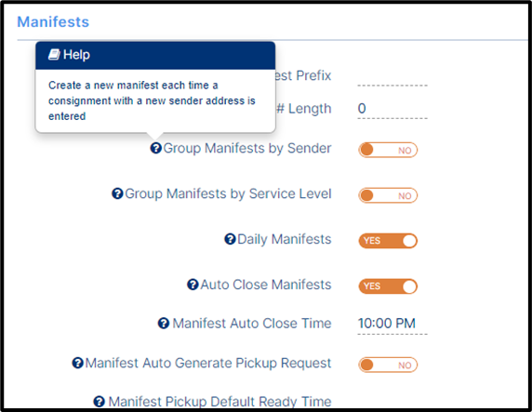Switch off Auto Close Manifests toggle
The image size is (532, 412).
coord(388,286)
